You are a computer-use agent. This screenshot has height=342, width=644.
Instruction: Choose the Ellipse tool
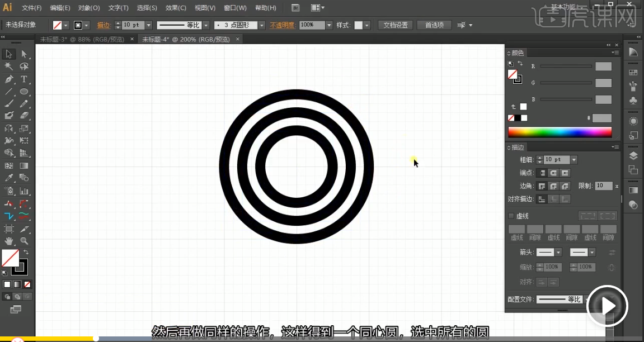pyautogui.click(x=24, y=92)
